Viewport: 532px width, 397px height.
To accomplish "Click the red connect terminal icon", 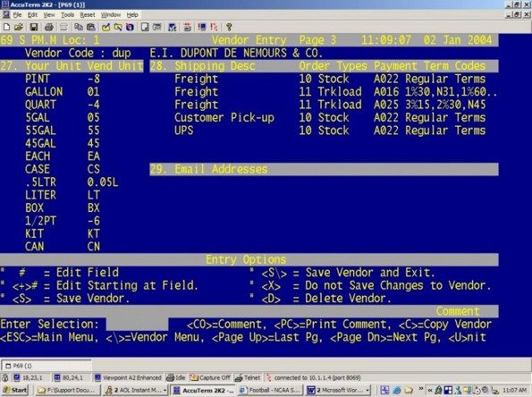I will 202,27.
